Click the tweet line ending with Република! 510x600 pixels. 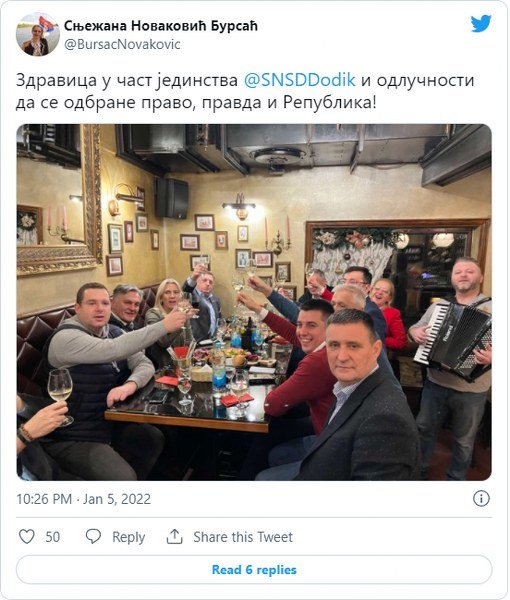click(196, 103)
